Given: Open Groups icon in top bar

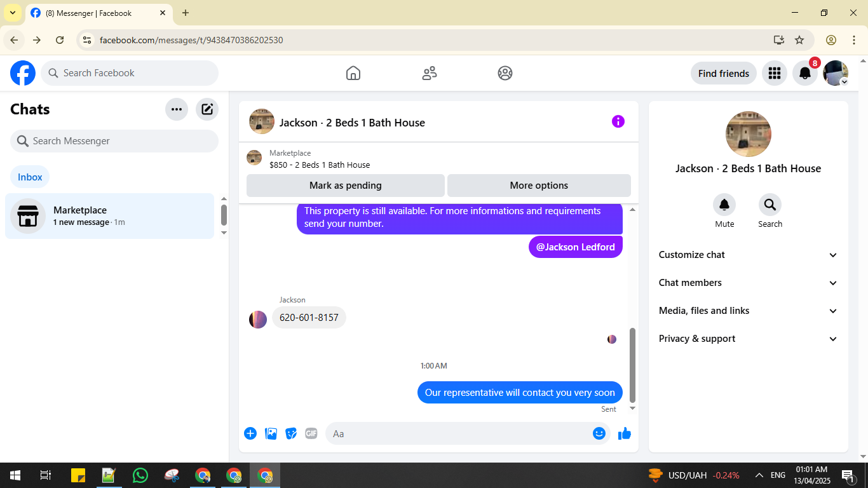Looking at the screenshot, I should (505, 73).
